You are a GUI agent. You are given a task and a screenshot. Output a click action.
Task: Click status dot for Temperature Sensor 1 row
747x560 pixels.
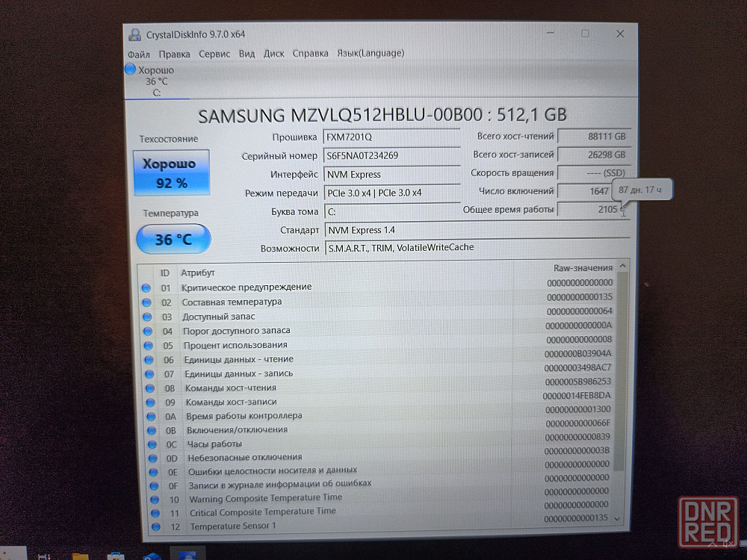coord(156,527)
